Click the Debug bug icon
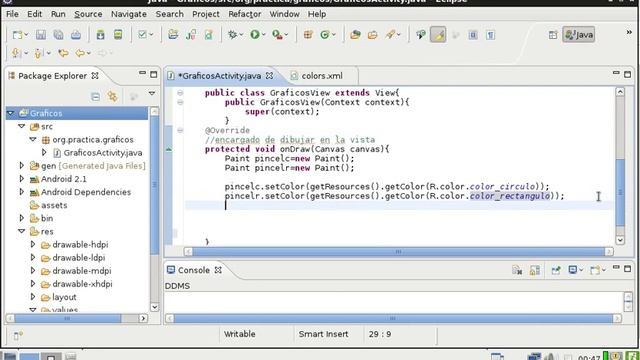This screenshot has height=360, width=640. point(232,35)
